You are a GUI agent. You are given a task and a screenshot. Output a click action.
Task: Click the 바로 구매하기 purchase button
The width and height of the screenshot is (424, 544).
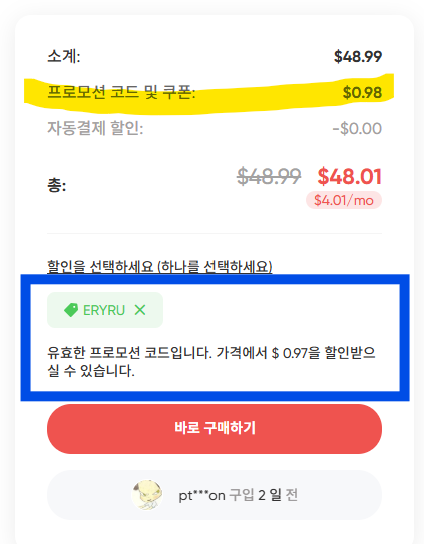click(214, 429)
